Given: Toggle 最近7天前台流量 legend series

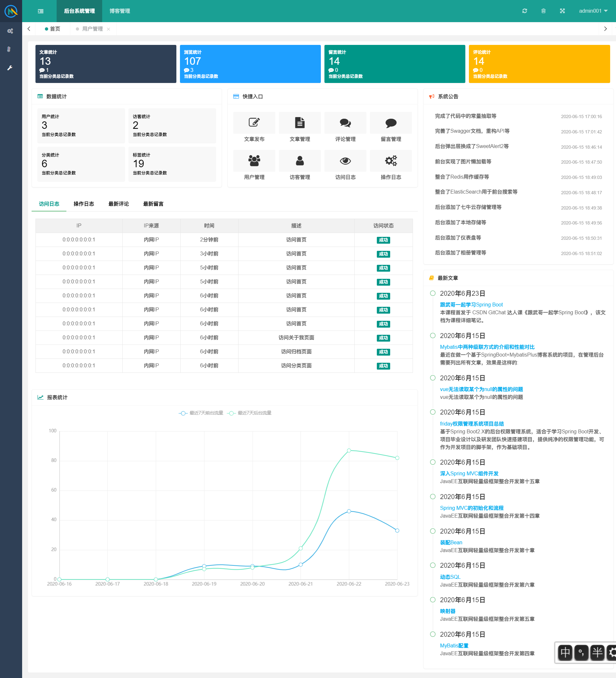Looking at the screenshot, I should coord(201,413).
